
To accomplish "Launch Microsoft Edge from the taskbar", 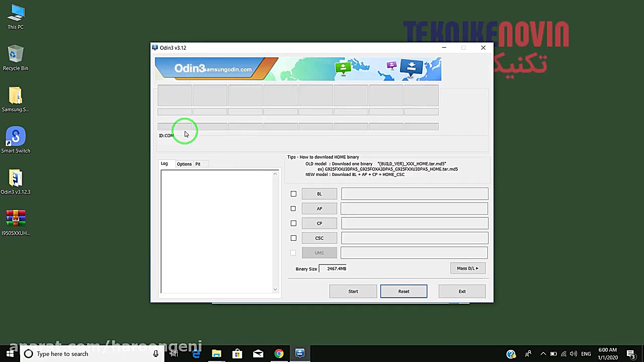I will (196, 354).
